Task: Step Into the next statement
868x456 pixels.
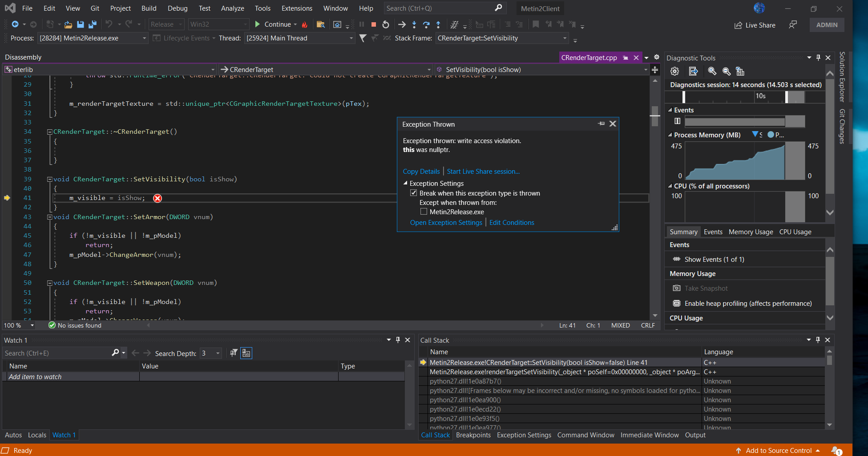Action: (x=414, y=24)
